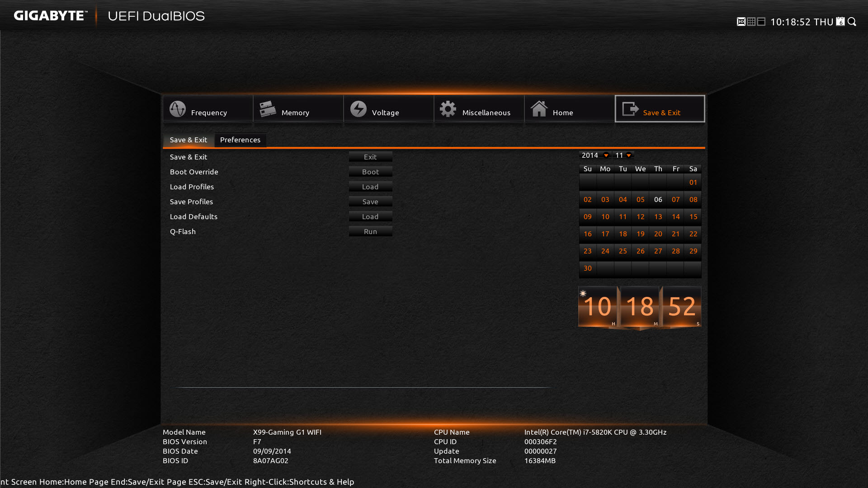868x488 pixels.
Task: Click the X99-Gaming G1 WIFI model name
Action: (x=287, y=432)
